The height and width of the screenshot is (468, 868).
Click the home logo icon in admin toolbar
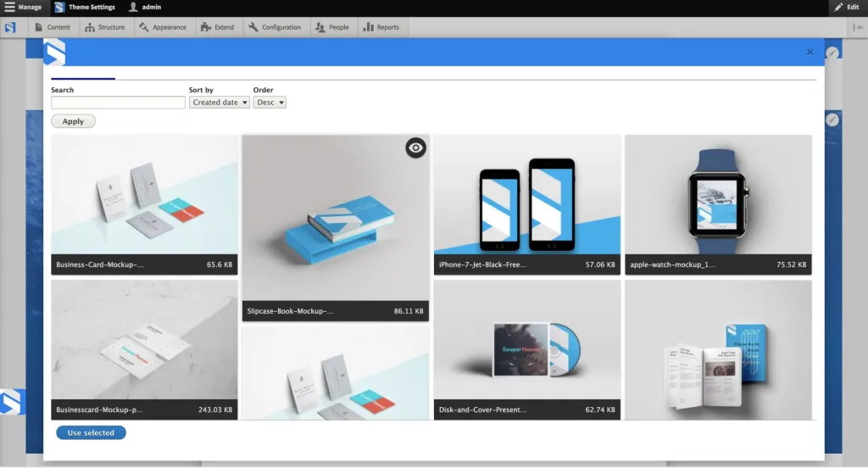tap(10, 27)
